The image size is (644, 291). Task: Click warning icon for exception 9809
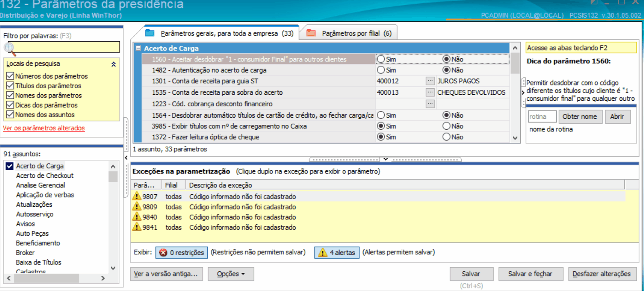(137, 206)
